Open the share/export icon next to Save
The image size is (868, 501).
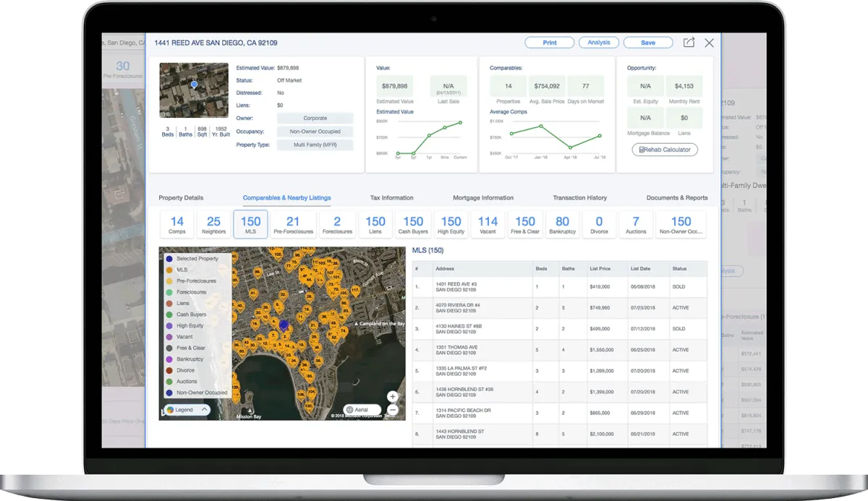click(x=689, y=43)
